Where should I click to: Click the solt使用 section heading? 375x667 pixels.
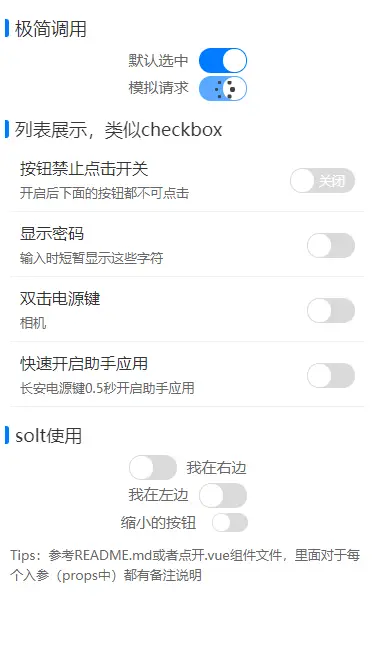(x=48, y=436)
